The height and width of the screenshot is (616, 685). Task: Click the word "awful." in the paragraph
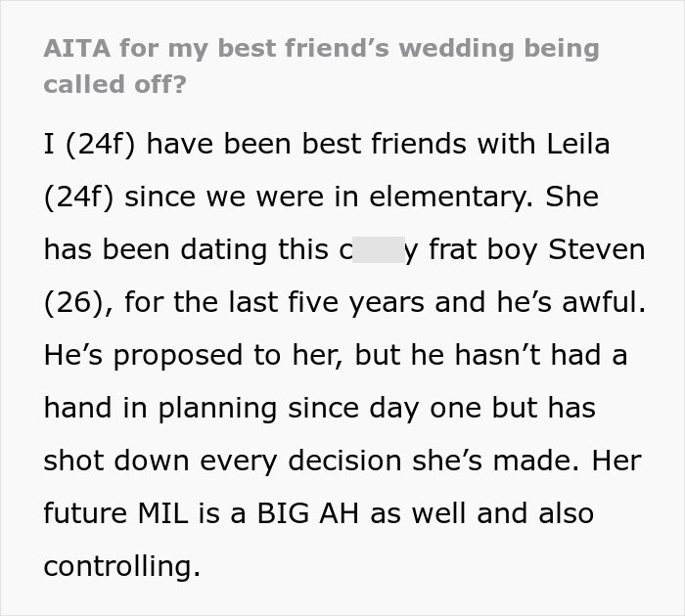coord(604,302)
